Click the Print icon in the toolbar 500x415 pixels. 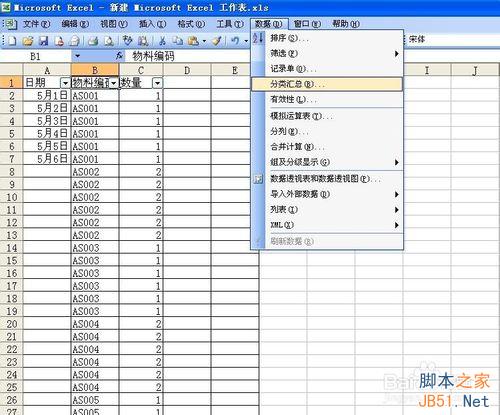(93, 41)
